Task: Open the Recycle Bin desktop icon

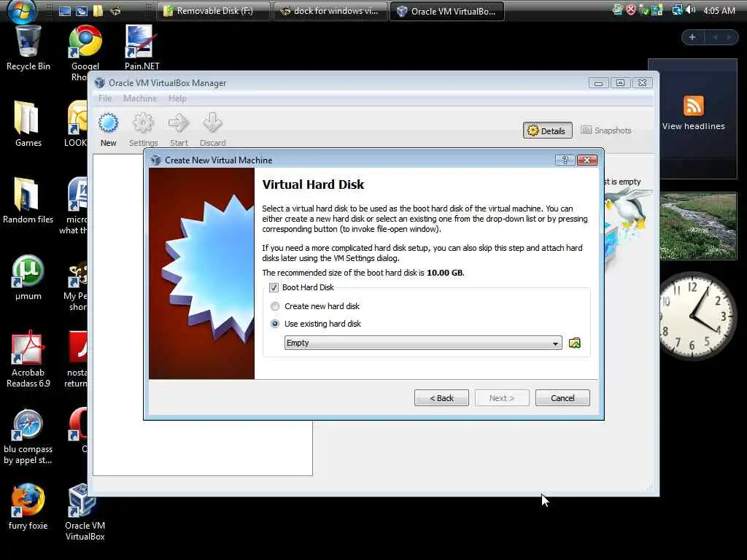Action: (x=28, y=42)
